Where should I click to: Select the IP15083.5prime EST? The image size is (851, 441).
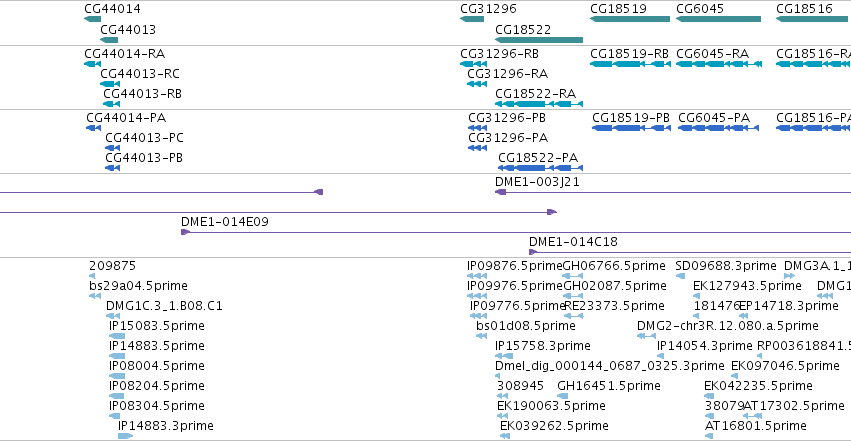[x=117, y=336]
